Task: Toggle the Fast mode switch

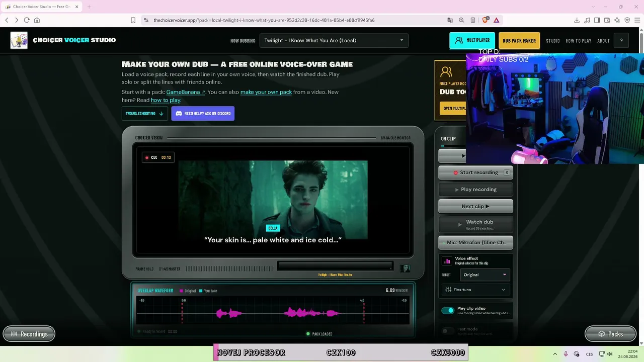Action: (447, 331)
